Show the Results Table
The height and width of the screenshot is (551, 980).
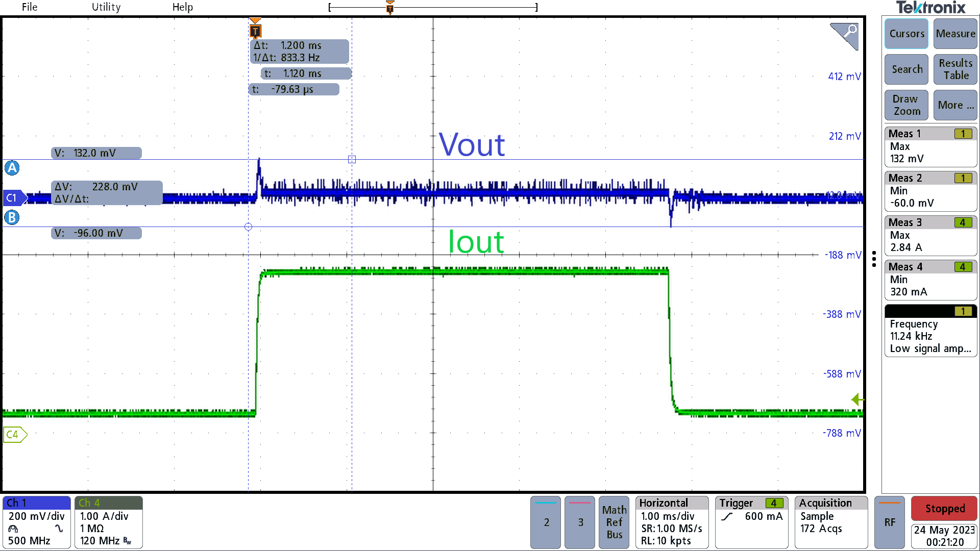(x=955, y=69)
